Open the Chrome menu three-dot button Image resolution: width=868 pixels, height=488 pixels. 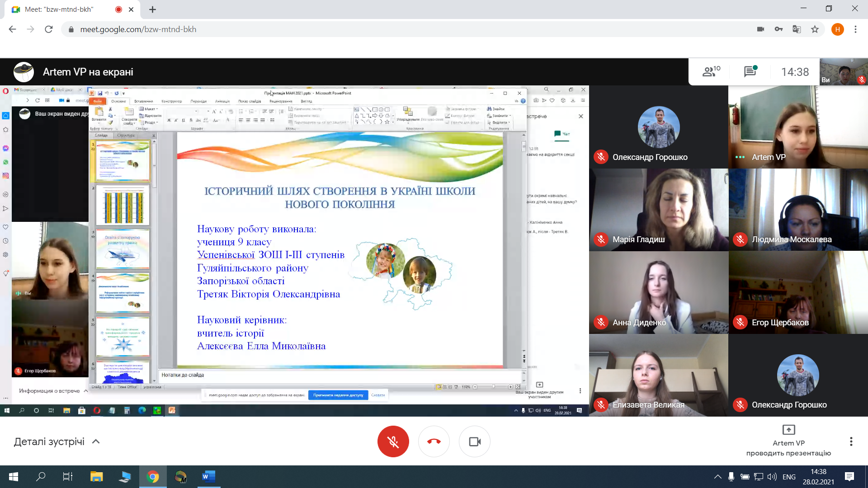855,29
